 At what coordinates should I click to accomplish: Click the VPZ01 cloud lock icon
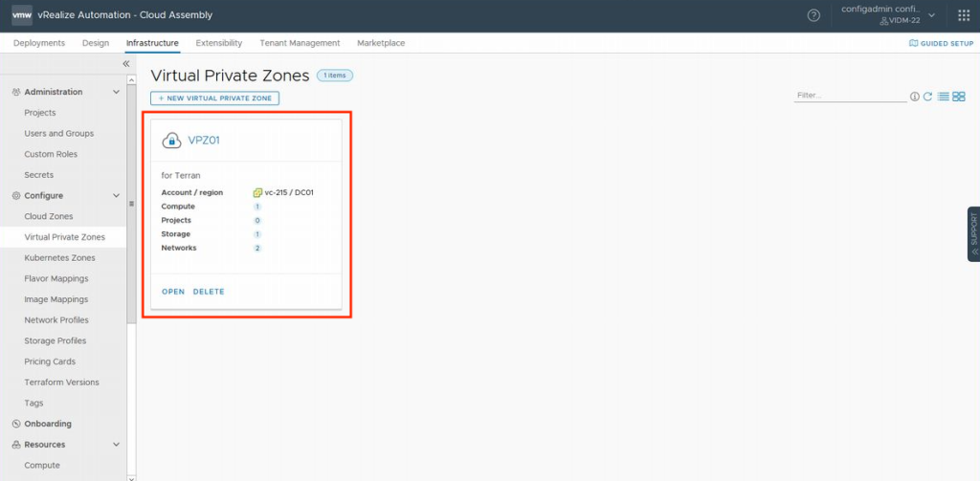(171, 141)
